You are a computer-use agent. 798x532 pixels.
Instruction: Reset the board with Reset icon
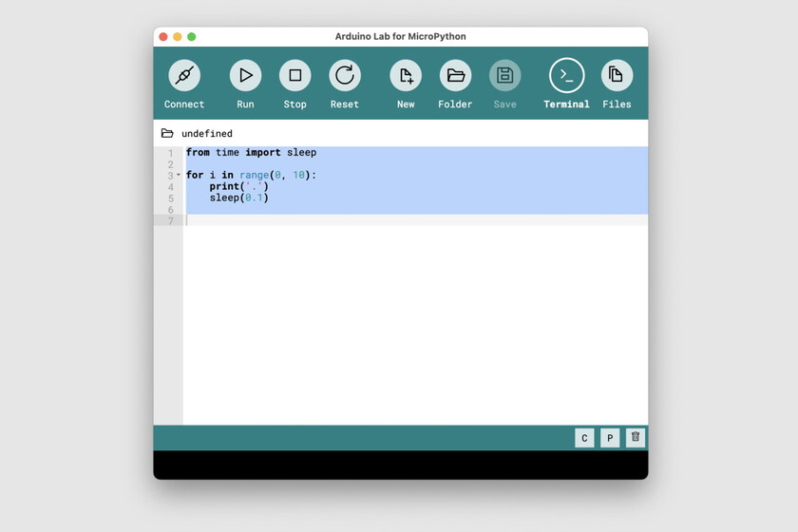[344, 75]
